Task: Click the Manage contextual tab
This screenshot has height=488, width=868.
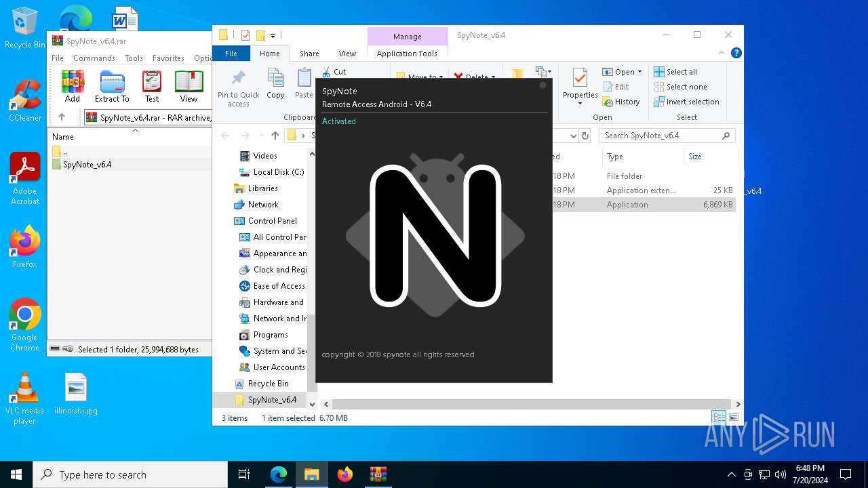Action: pos(407,37)
